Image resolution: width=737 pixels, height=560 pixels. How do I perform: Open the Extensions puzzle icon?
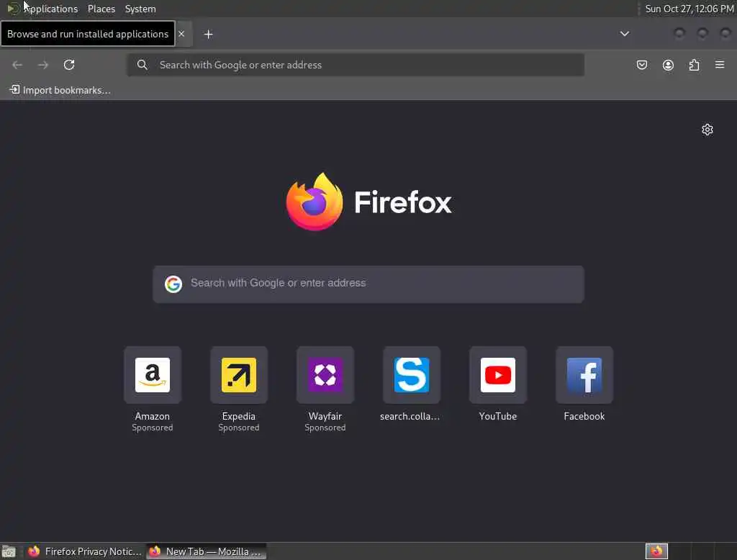coord(694,65)
